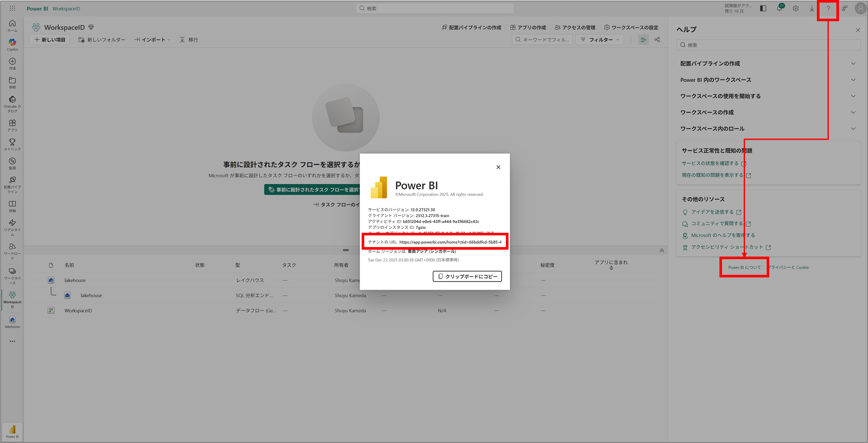Close the Power BI about dialog

click(498, 167)
